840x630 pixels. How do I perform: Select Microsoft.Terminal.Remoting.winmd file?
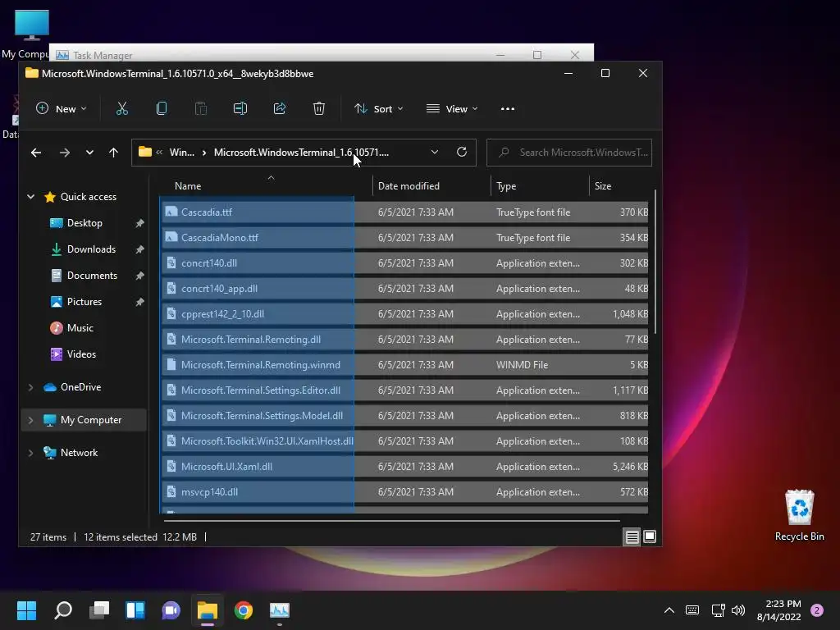pyautogui.click(x=404, y=365)
